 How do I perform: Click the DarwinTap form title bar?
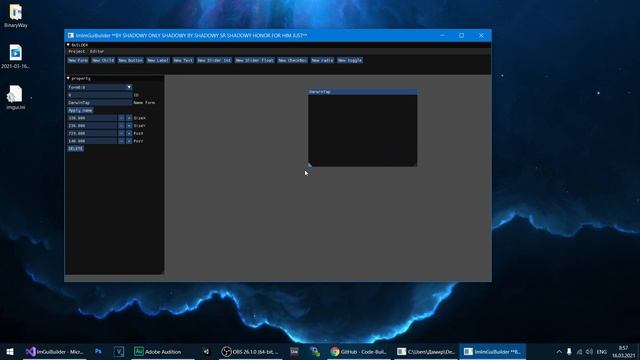point(362,92)
